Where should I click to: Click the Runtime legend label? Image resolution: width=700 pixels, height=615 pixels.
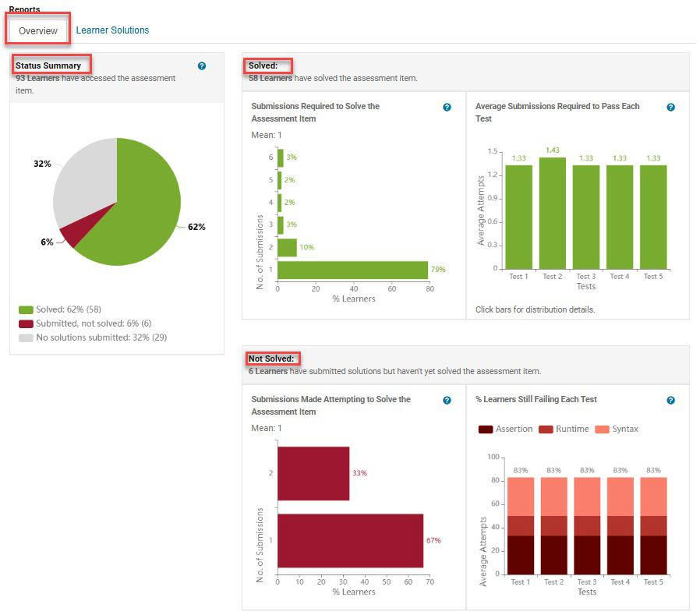tap(572, 429)
